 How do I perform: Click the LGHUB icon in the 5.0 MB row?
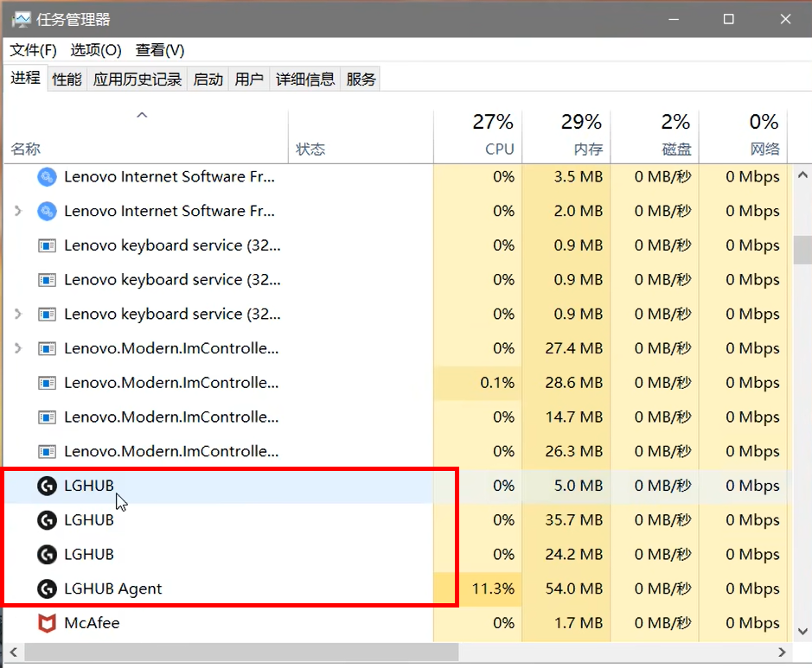click(x=47, y=486)
